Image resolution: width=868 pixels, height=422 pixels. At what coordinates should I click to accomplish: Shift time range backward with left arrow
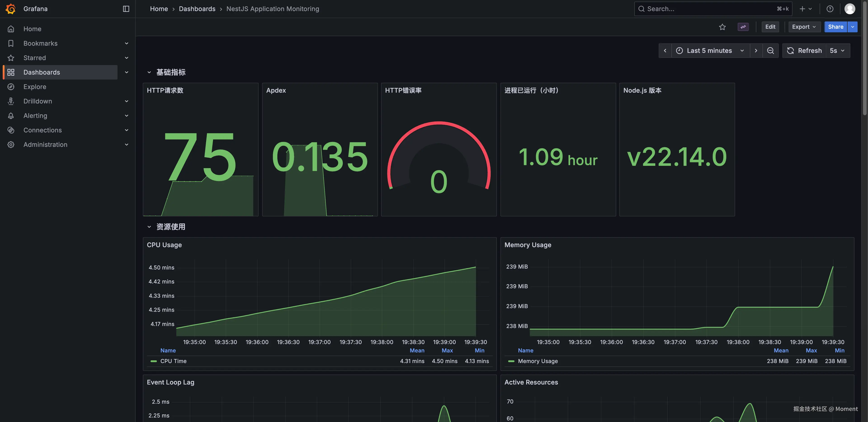(665, 51)
